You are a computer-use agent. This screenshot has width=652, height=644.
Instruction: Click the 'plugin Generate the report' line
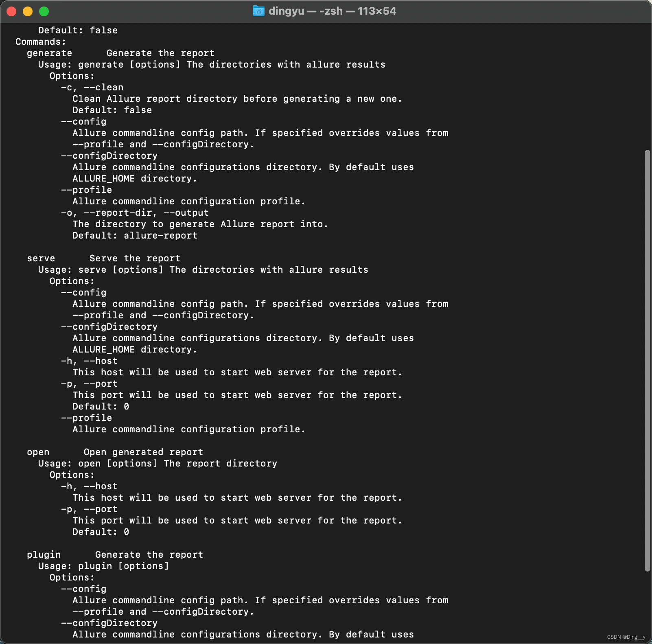tap(115, 555)
